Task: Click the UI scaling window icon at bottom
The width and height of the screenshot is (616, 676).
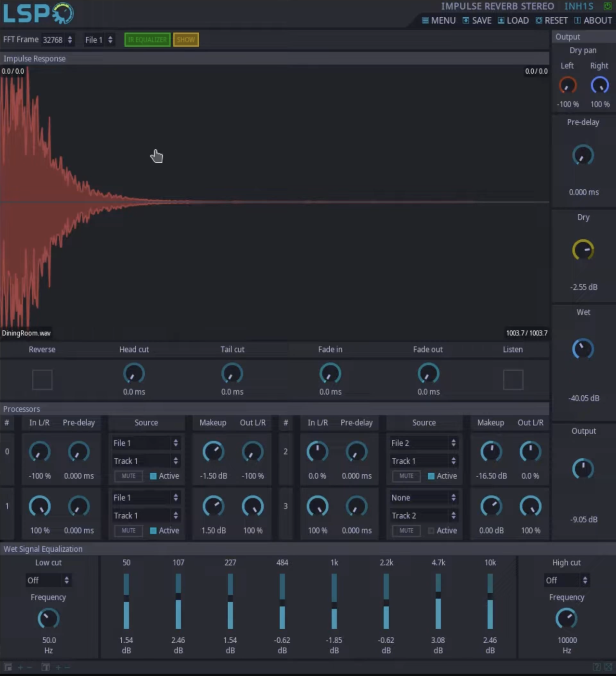Action: click(x=8, y=667)
